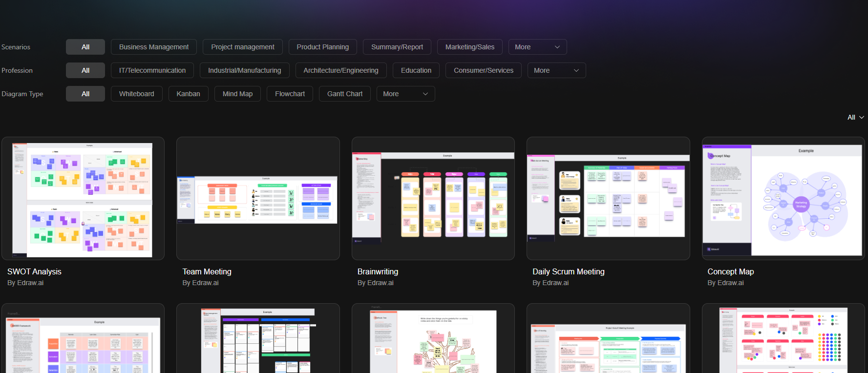Screen dimensions: 868x373
Task: Open the Concept Map template thumbnail
Action: (783, 198)
